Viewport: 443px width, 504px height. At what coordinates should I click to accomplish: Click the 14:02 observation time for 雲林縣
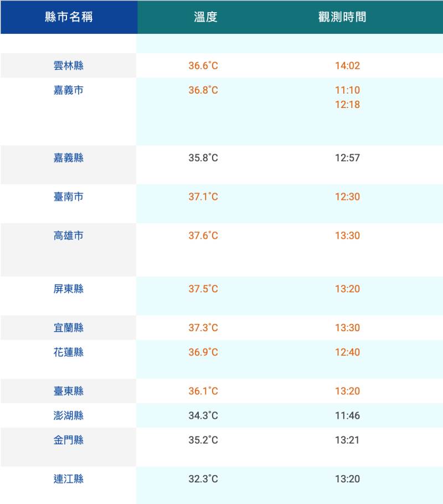[x=348, y=65]
